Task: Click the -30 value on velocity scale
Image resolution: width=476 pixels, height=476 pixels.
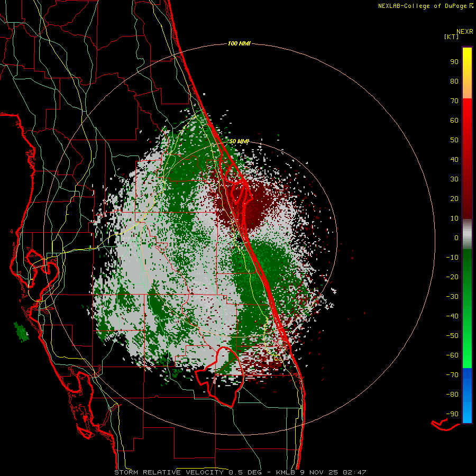Action: pyautogui.click(x=452, y=297)
